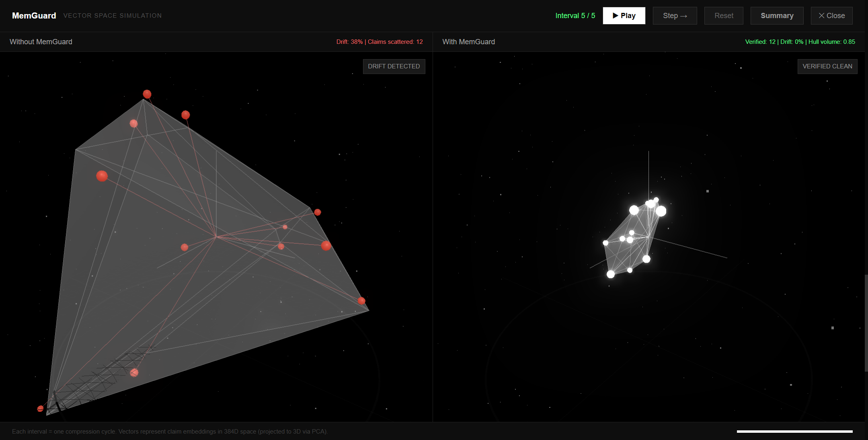Click the Play button
This screenshot has height=440, width=868.
click(624, 16)
